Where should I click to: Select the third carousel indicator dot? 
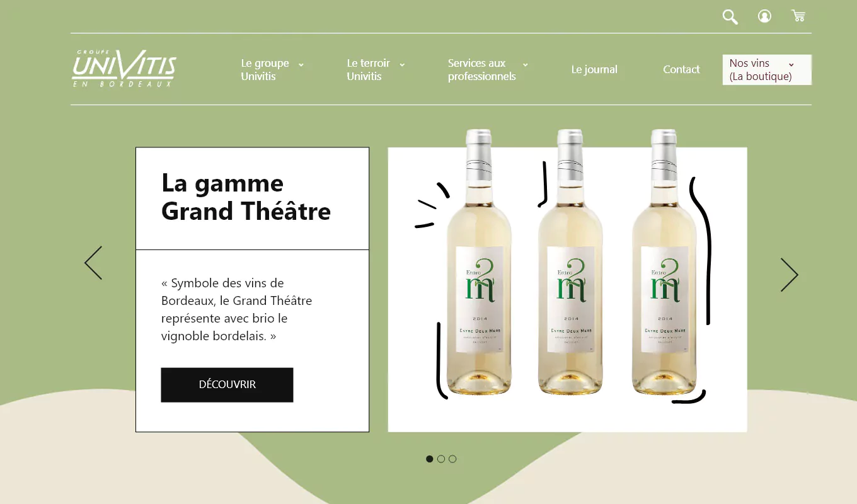pyautogui.click(x=452, y=459)
